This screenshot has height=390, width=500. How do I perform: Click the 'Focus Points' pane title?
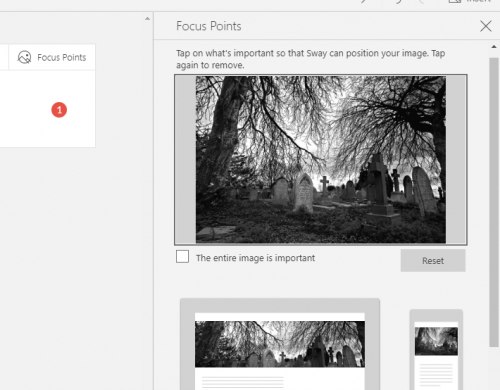point(209,26)
